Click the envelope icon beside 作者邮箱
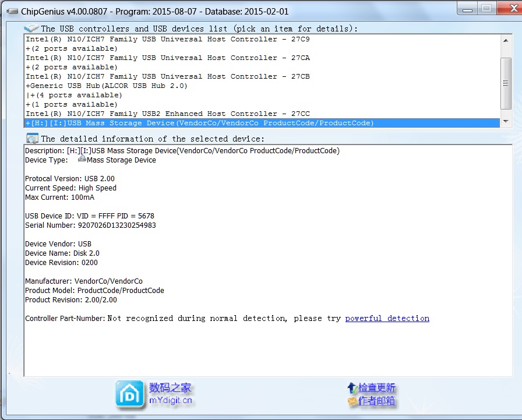Screen dimensions: 522x420 [352, 401]
